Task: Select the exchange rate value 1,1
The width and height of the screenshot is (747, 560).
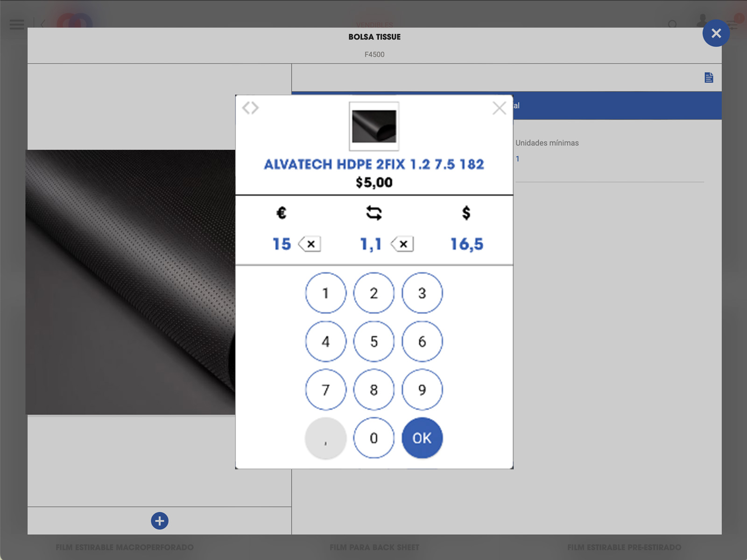Action: (371, 244)
